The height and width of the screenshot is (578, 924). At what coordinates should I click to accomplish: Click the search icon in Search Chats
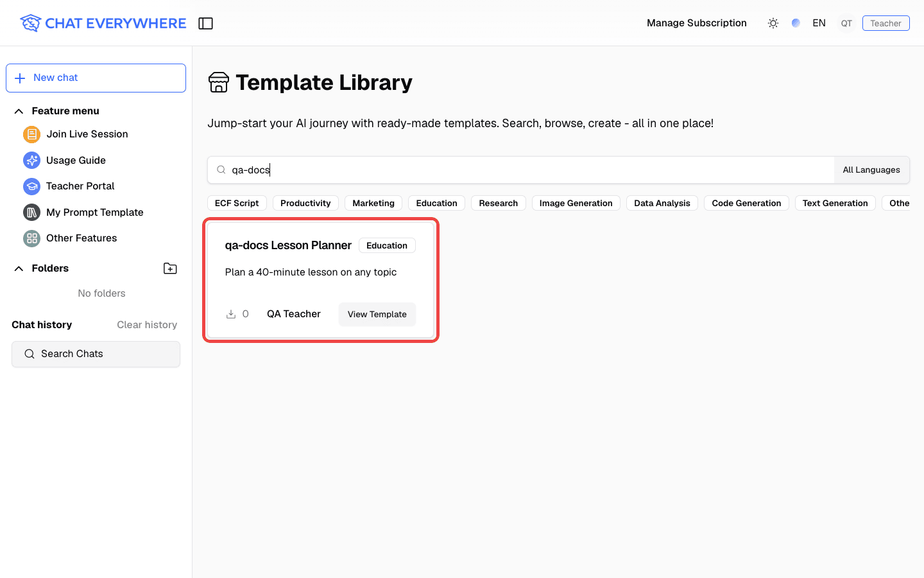click(30, 354)
